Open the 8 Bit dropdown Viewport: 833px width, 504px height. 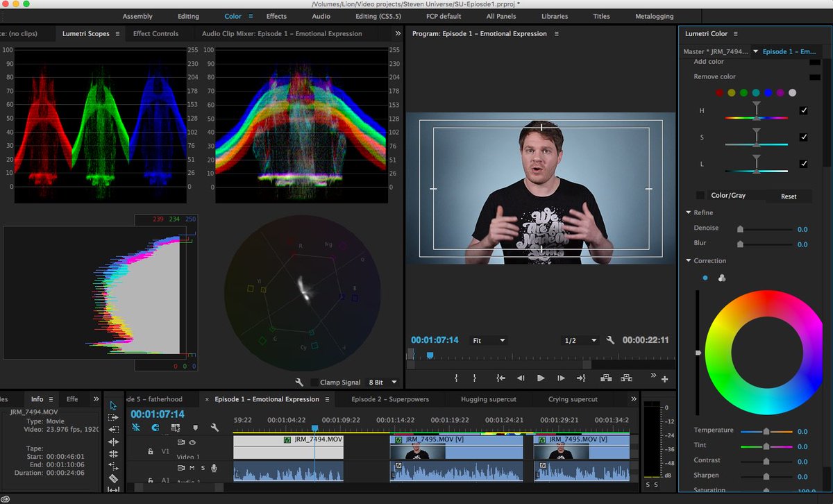382,383
